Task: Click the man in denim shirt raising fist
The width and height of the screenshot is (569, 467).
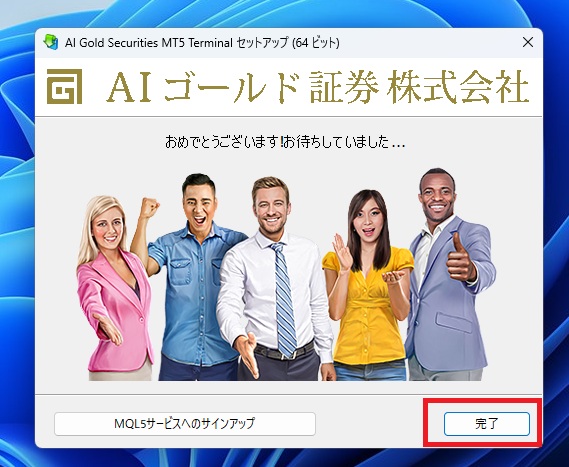Action: pyautogui.click(x=189, y=276)
